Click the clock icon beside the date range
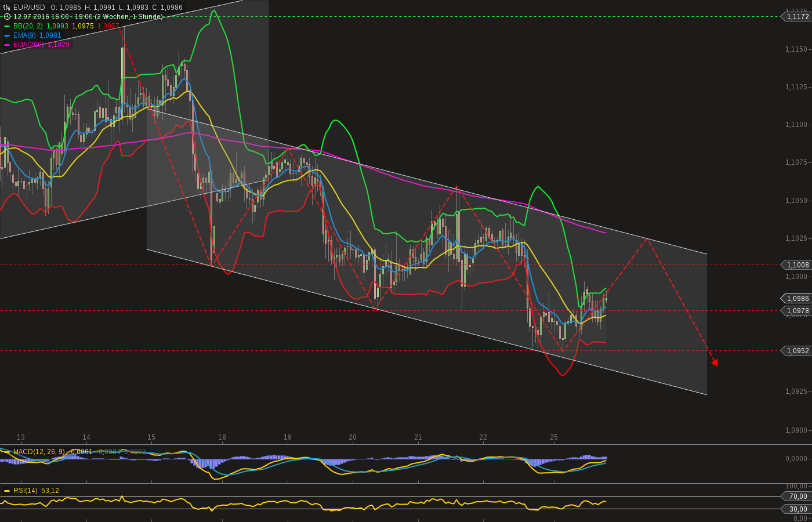Screen dimensions: 812x522 click(6, 17)
